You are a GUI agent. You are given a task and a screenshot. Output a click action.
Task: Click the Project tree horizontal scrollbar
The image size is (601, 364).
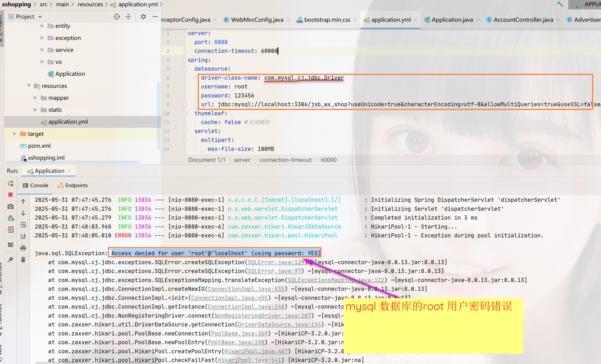coord(72,162)
